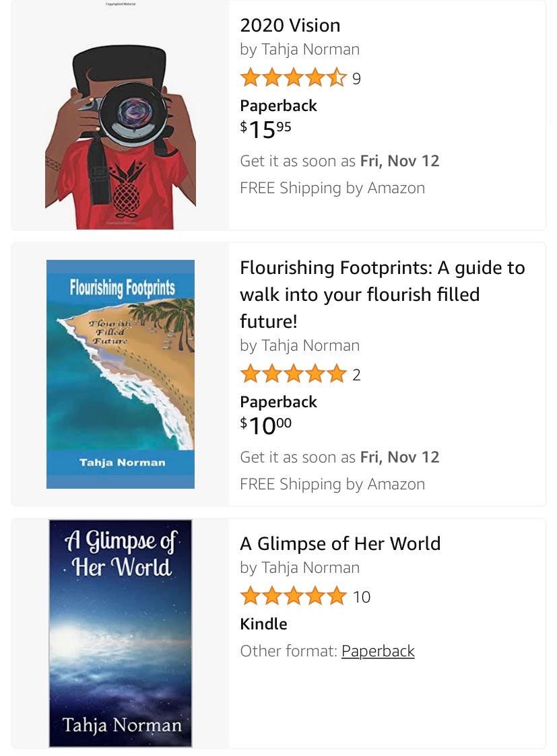Click the Paperback label under 2020 Vision
Screen dimensions: 557x756
278,106
